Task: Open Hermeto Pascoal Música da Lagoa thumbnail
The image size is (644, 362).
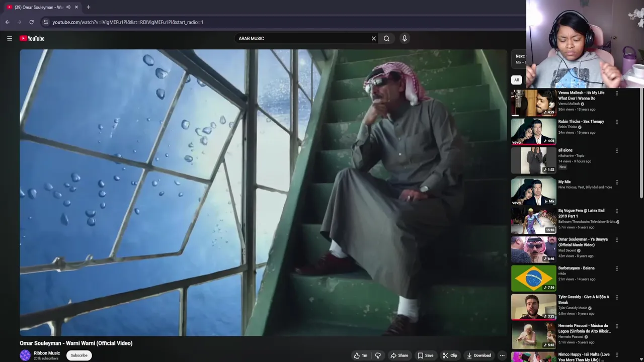Action: point(534,335)
